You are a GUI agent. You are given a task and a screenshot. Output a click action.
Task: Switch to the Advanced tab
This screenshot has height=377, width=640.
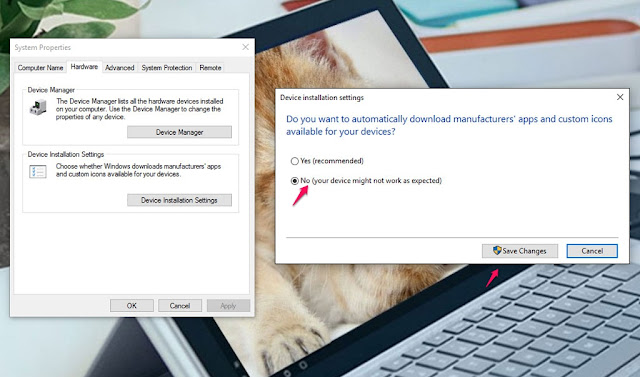tap(120, 68)
